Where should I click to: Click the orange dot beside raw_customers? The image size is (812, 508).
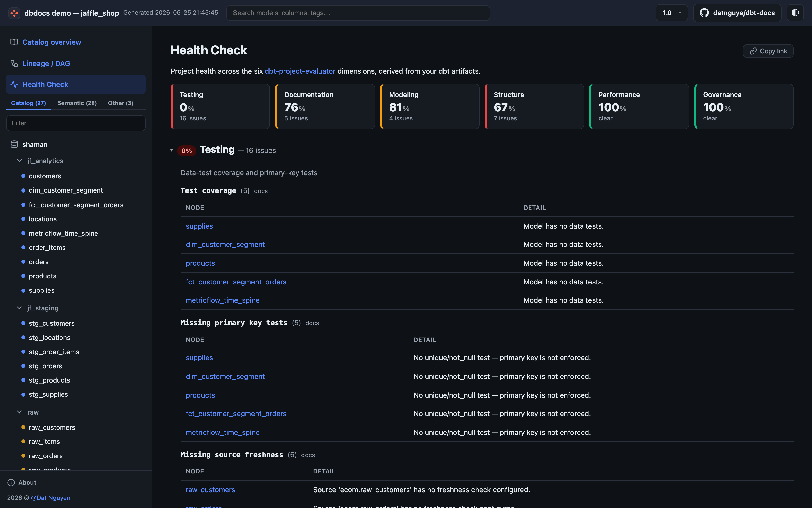coord(23,427)
